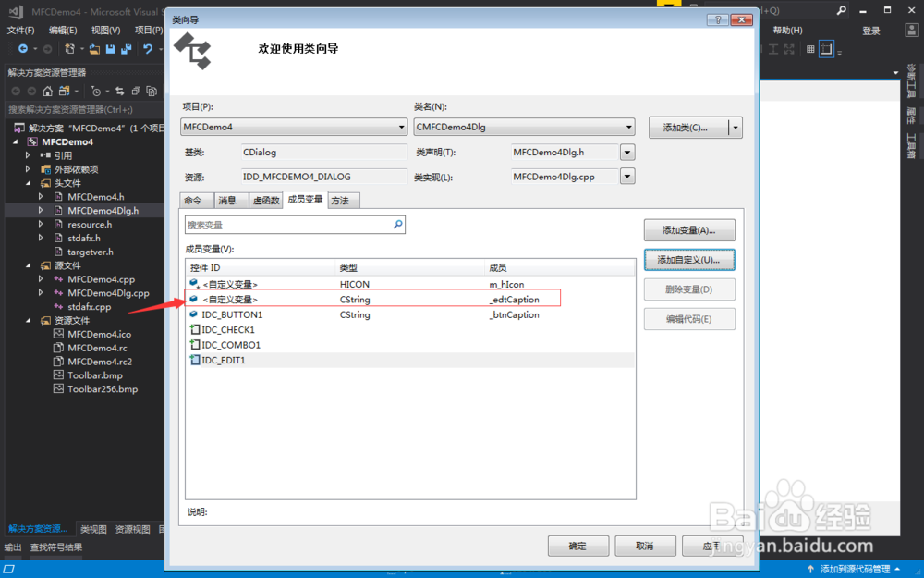Click the Collapse All icon in Solution Explorer
Screen dimensions: 924x578
(136, 91)
